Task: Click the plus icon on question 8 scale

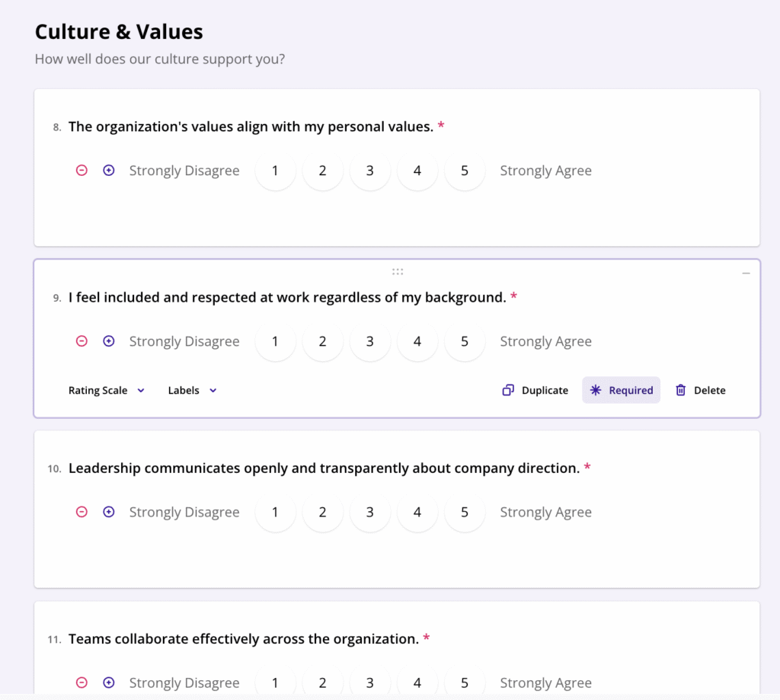Action: point(109,171)
